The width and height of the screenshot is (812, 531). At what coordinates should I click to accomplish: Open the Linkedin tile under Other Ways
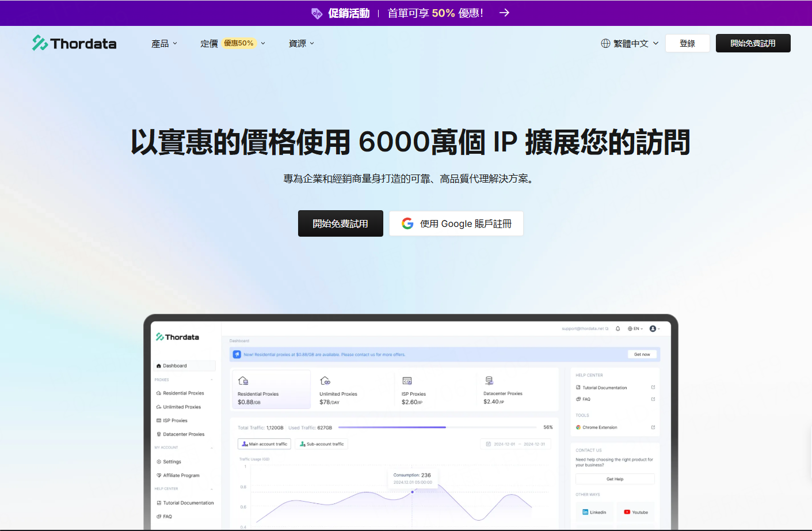(594, 512)
